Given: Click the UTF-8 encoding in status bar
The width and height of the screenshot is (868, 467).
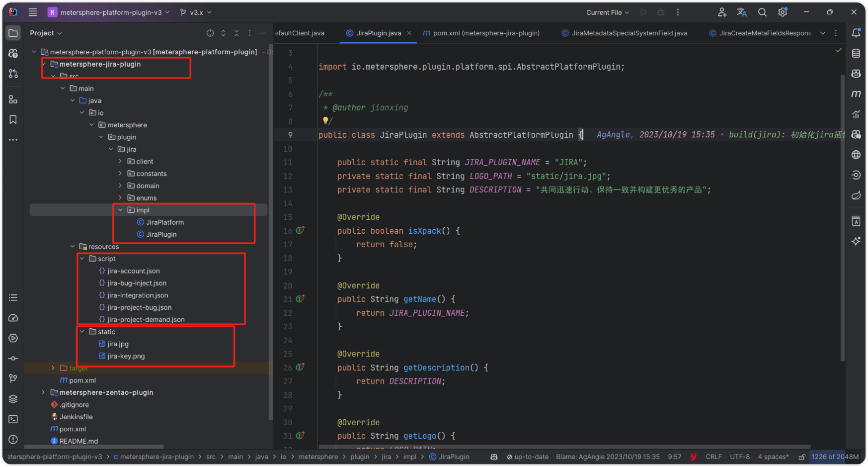Looking at the screenshot, I should tap(740, 457).
